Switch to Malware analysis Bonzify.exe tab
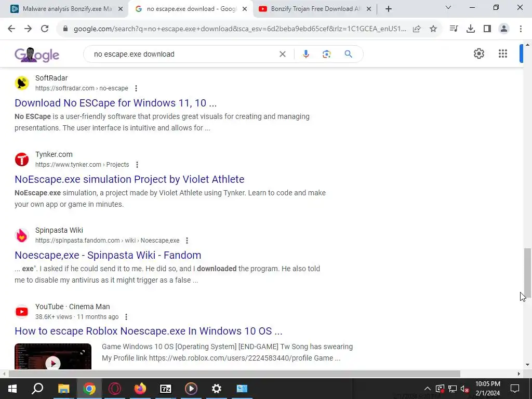Screen dimensions: 532x399 pyautogui.click(x=67, y=9)
